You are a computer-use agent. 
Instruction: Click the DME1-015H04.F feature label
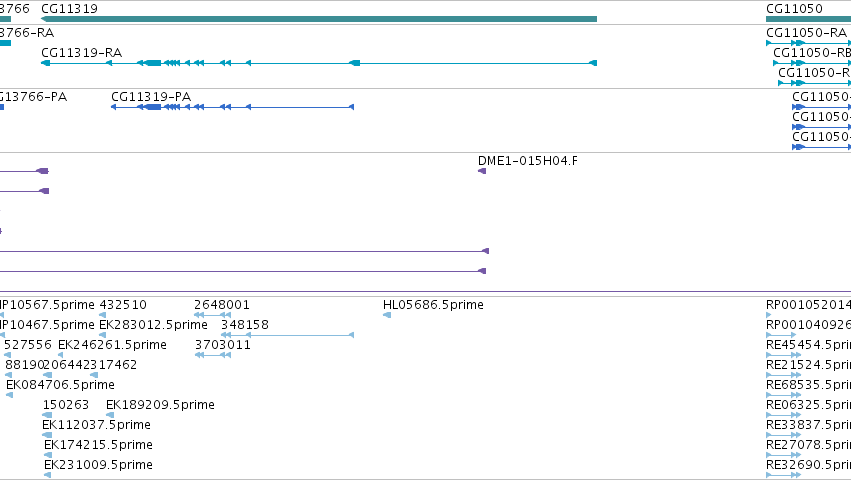point(528,161)
